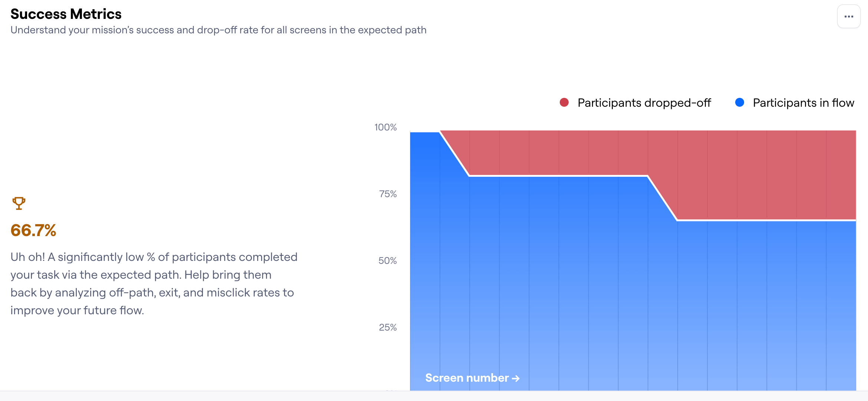Select the blue in-flow area below 50%
Screen dimensions: 868x401
click(x=631, y=315)
